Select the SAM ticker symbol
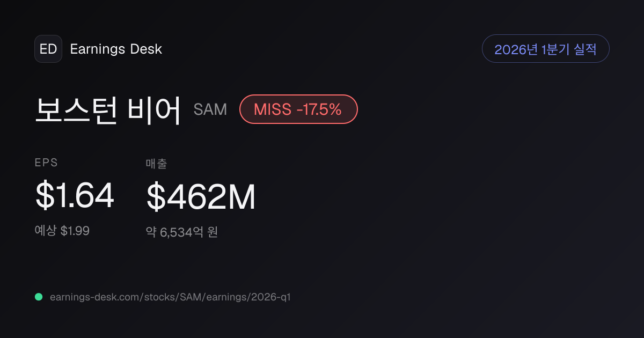 210,109
